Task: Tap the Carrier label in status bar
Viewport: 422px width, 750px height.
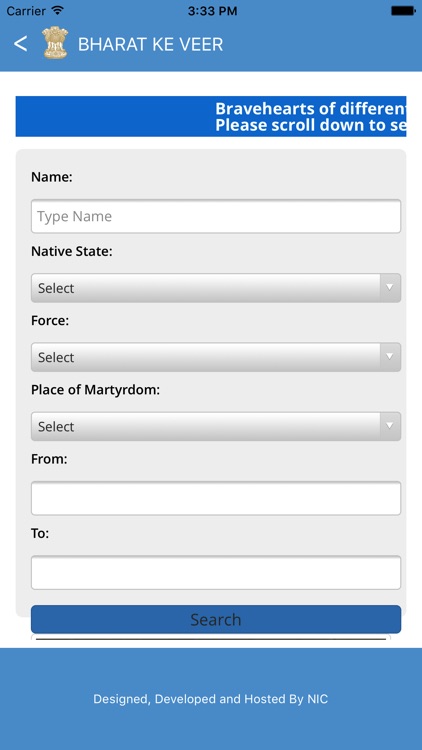Action: point(27,11)
